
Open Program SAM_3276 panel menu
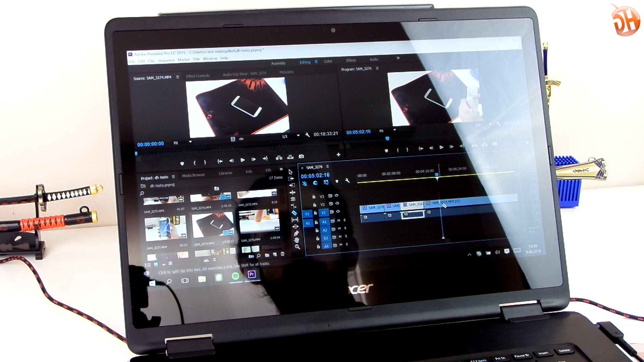(x=377, y=68)
